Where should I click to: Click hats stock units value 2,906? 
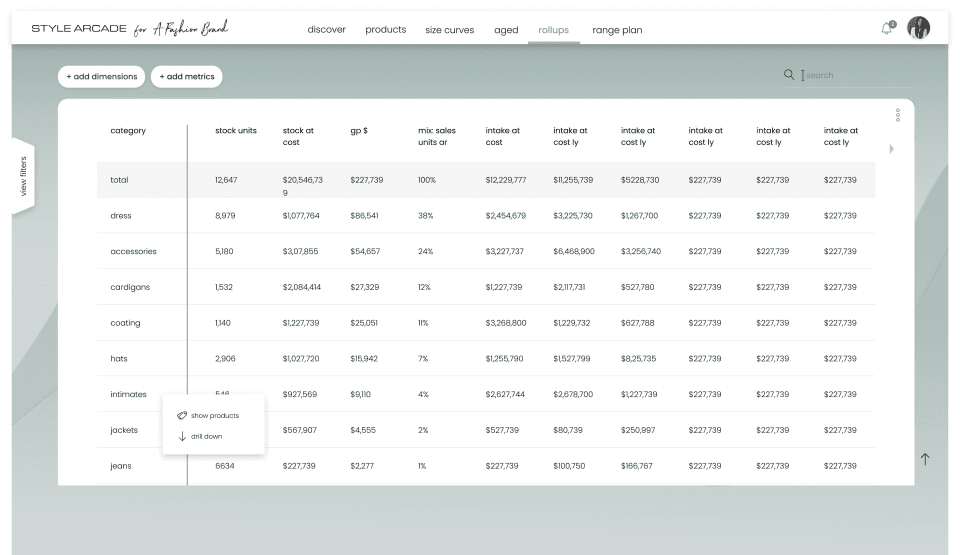(225, 358)
